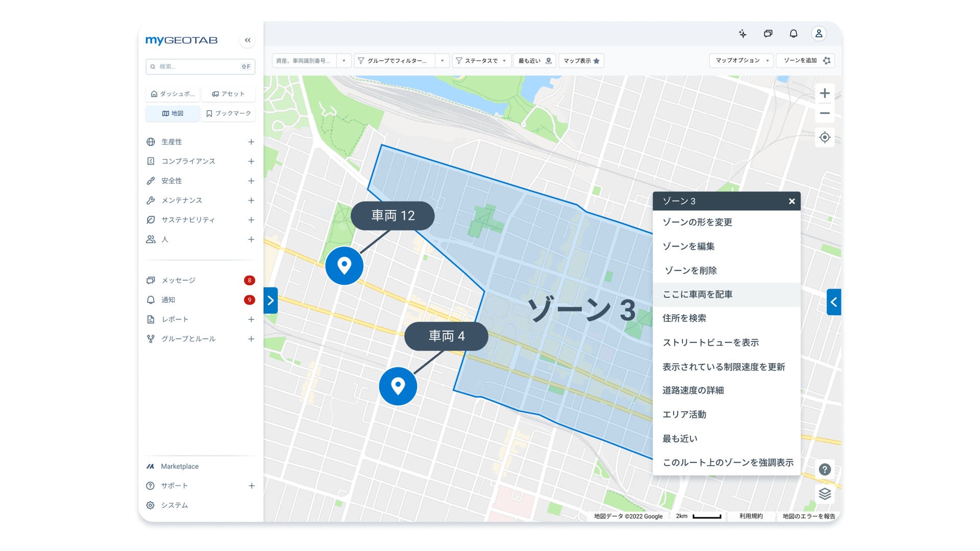Open グループとルール in the sidebar
This screenshot has height=551, width=980.
(188, 339)
